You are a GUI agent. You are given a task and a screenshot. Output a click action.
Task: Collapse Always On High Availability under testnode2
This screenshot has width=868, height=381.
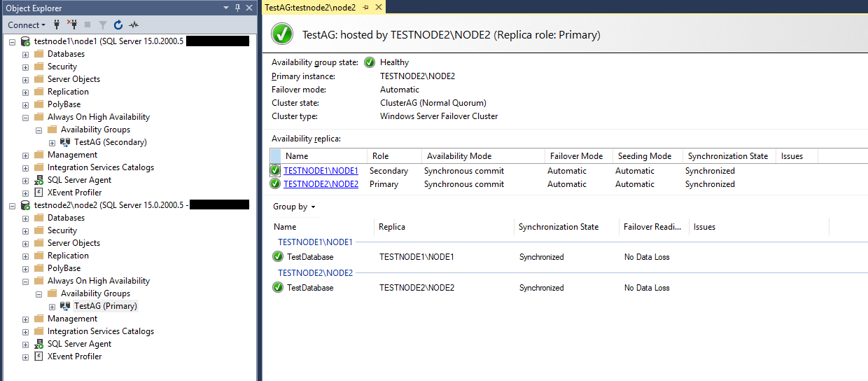tap(25, 281)
